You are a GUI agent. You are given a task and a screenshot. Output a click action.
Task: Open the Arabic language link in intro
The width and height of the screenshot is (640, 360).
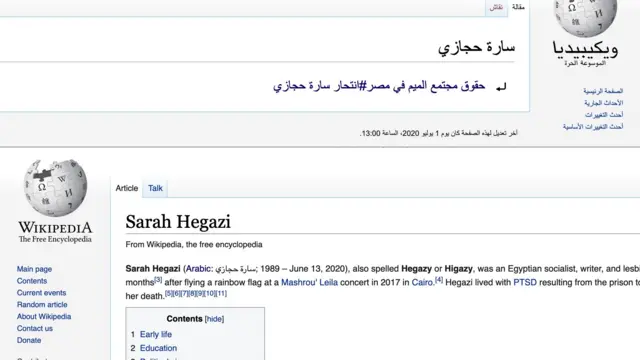[198, 269]
